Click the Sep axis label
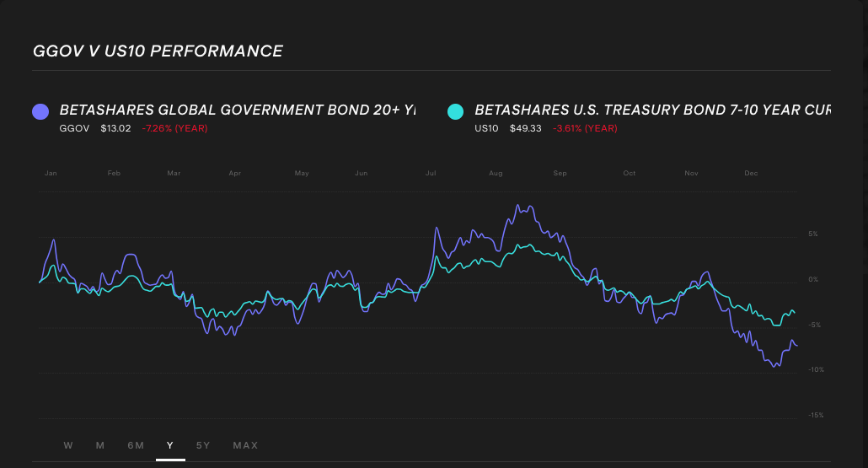Image resolution: width=868 pixels, height=468 pixels. [560, 174]
